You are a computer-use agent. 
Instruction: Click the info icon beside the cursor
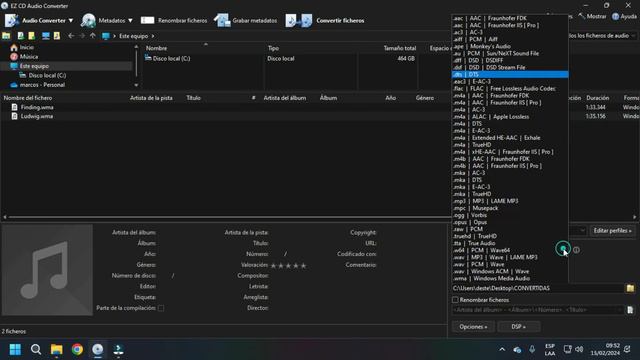(576, 250)
